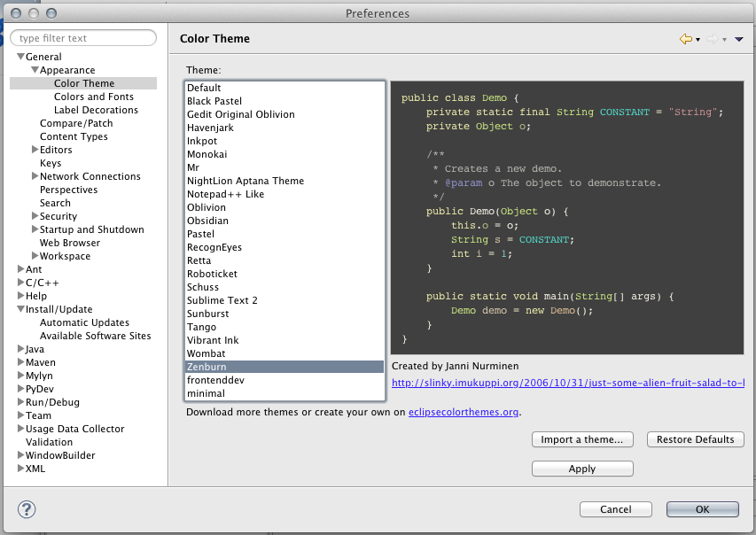Expand the Mylyn preferences node
The width and height of the screenshot is (756, 535).
tap(20, 375)
